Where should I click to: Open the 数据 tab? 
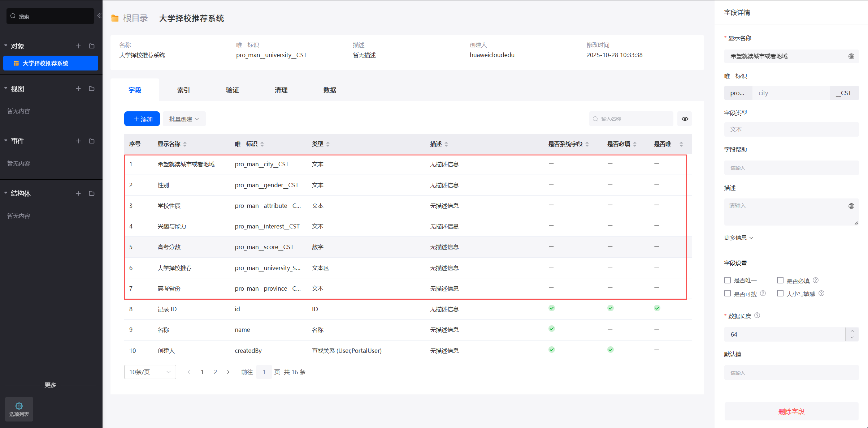[x=330, y=90]
